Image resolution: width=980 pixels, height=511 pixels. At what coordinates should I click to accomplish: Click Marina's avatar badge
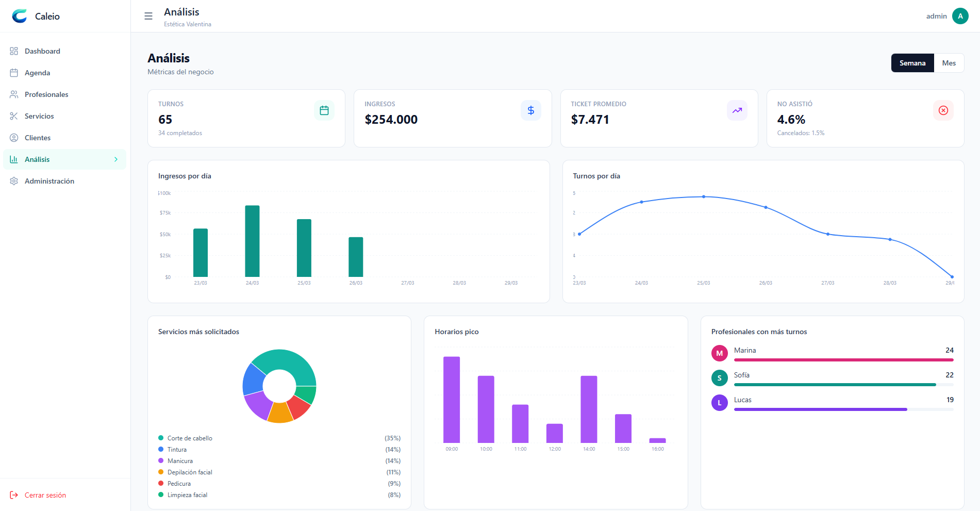[x=719, y=353]
